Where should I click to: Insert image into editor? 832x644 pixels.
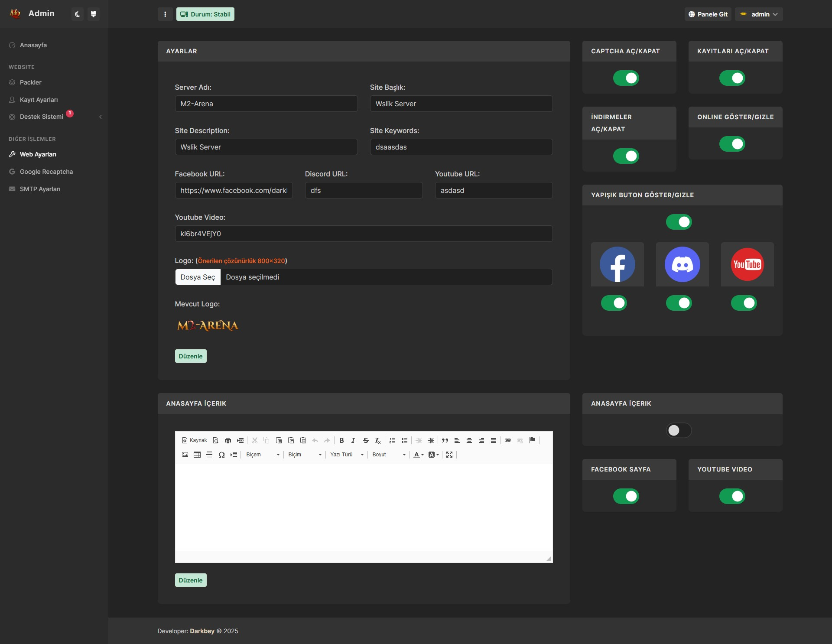pyautogui.click(x=185, y=455)
